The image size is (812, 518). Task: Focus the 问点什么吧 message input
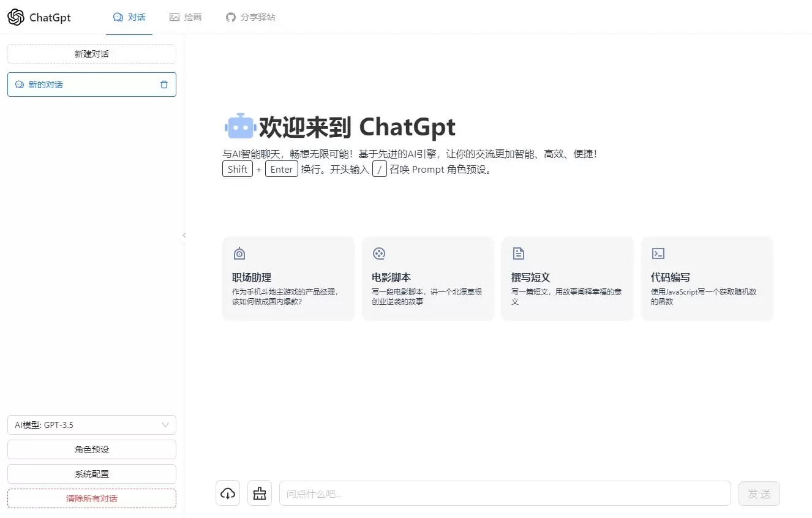coord(505,494)
